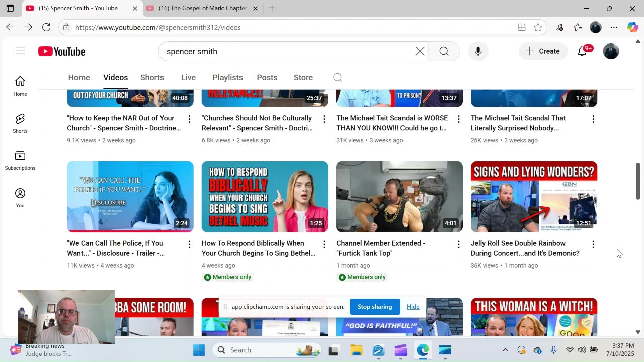644x362 pixels.
Task: Click Members only badge under Bethel video
Action: [227, 277]
